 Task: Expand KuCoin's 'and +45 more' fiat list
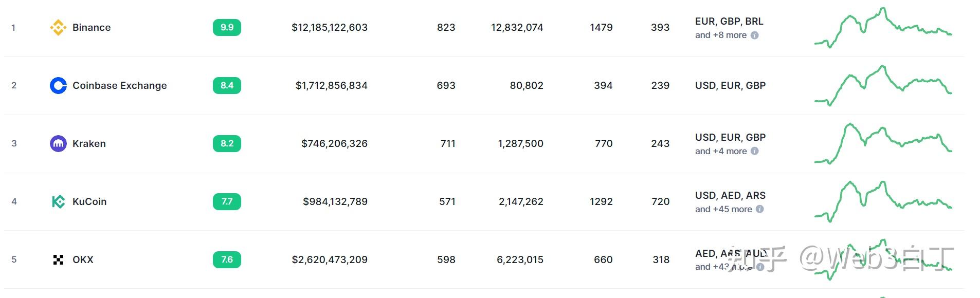723,209
